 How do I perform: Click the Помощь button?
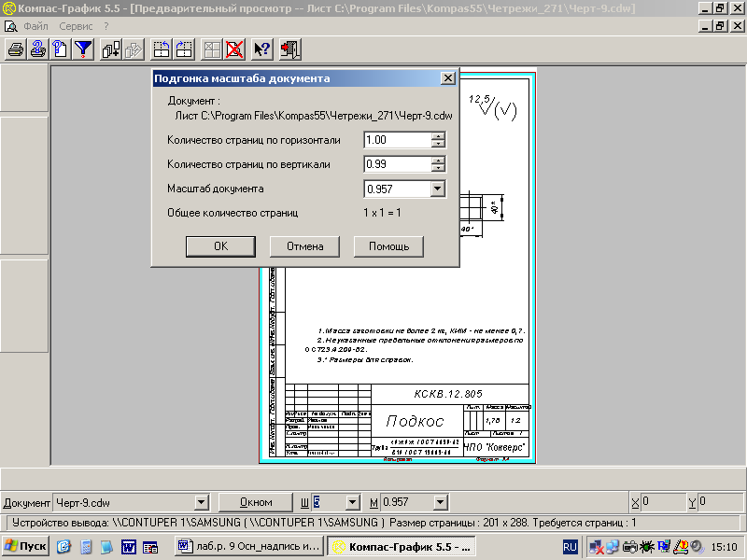(388, 246)
